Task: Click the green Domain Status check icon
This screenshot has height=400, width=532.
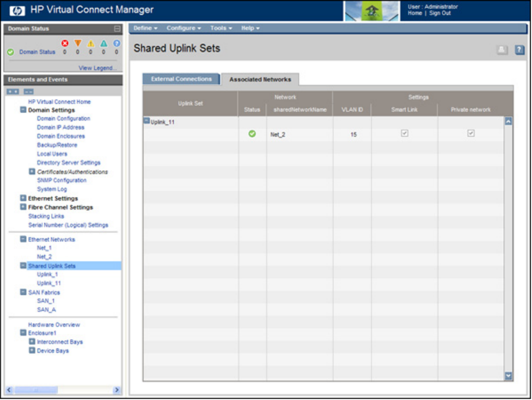Action: pos(11,52)
